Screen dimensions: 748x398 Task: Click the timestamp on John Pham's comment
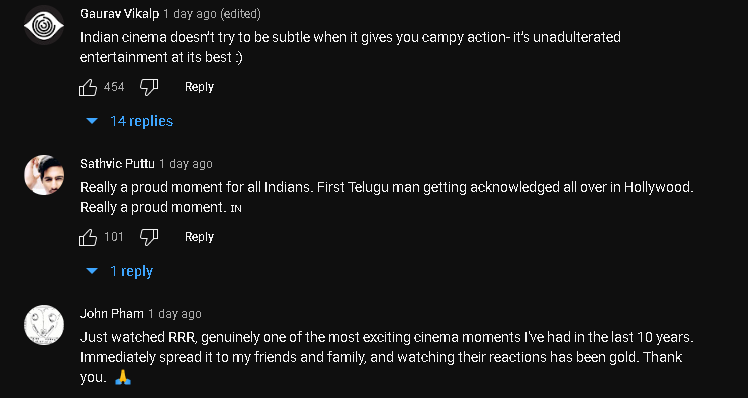(x=175, y=314)
